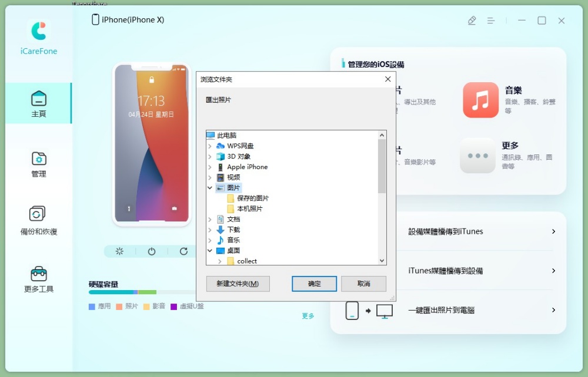Click the blue 應用 legend swatch
Image resolution: width=588 pixels, height=377 pixels.
92,307
